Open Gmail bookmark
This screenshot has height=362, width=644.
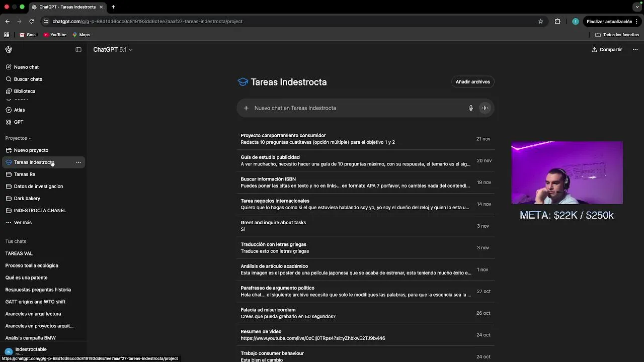click(x=29, y=35)
